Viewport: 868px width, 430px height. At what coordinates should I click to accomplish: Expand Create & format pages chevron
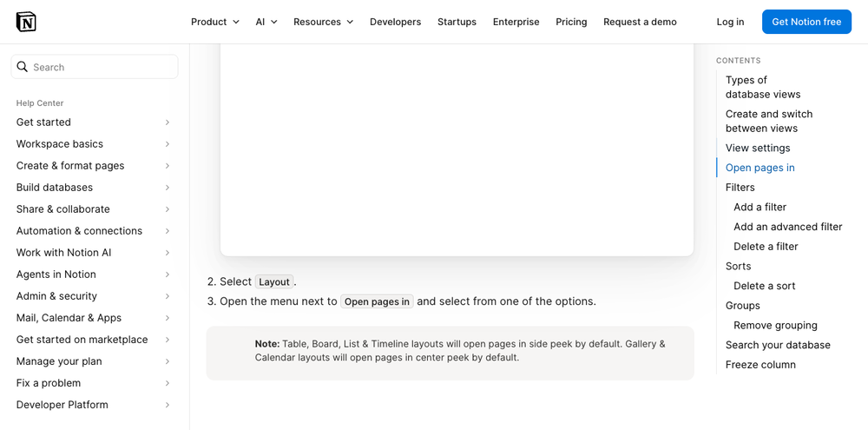168,166
